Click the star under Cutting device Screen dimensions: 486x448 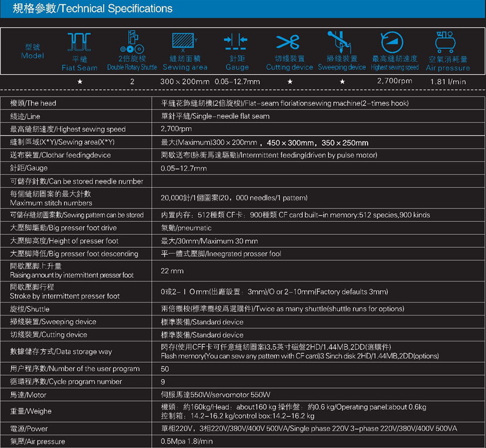pyautogui.click(x=290, y=82)
